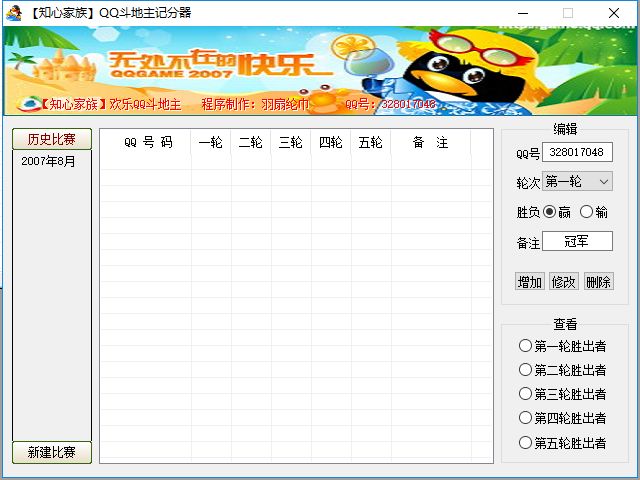Click the 增加 button to add a record
Image resolution: width=640 pixels, height=480 pixels.
pyautogui.click(x=529, y=282)
